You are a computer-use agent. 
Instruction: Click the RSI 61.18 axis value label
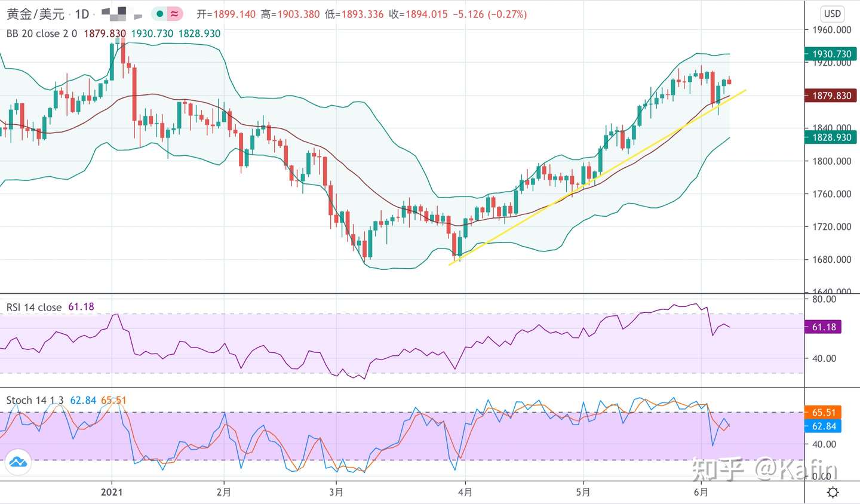click(824, 327)
